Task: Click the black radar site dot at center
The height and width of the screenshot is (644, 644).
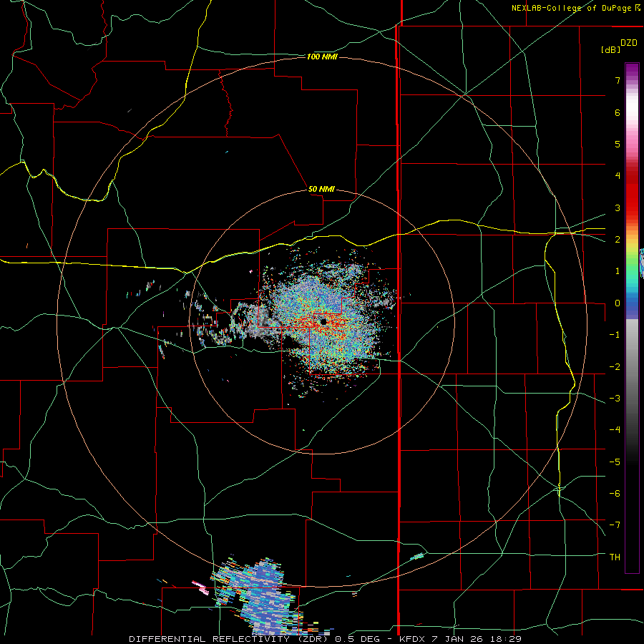Action: (x=323, y=321)
